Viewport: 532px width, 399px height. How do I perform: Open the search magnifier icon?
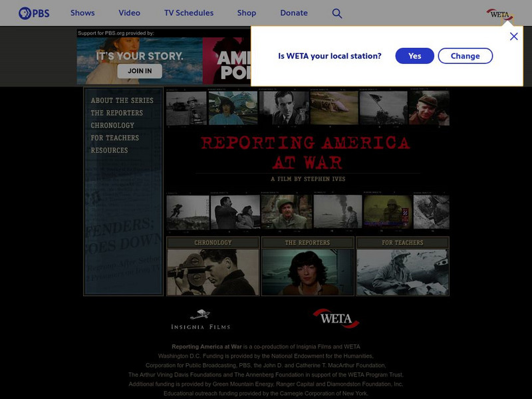(336, 13)
